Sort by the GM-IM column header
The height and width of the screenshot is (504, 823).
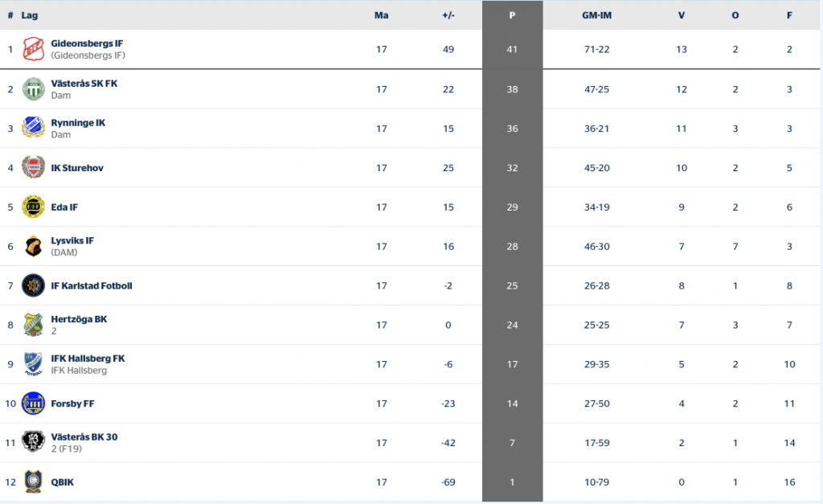pos(597,15)
